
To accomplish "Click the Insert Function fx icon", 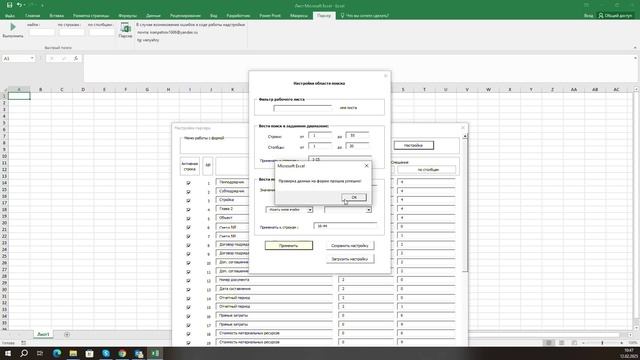I will pyautogui.click(x=76, y=58).
